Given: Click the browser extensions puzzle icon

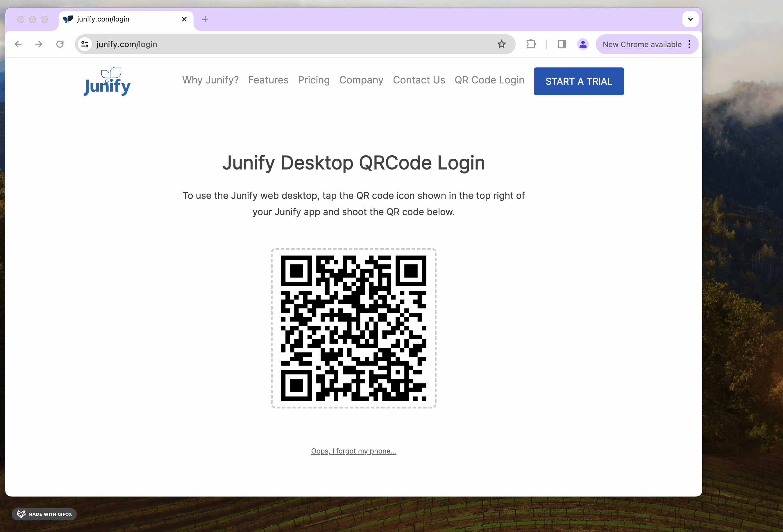Looking at the screenshot, I should (531, 44).
